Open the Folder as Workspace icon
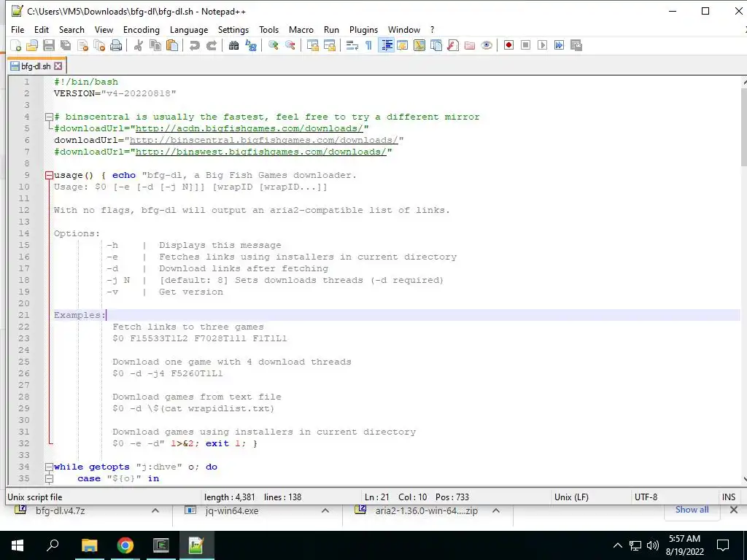The height and width of the screenshot is (560, 747). click(x=470, y=45)
